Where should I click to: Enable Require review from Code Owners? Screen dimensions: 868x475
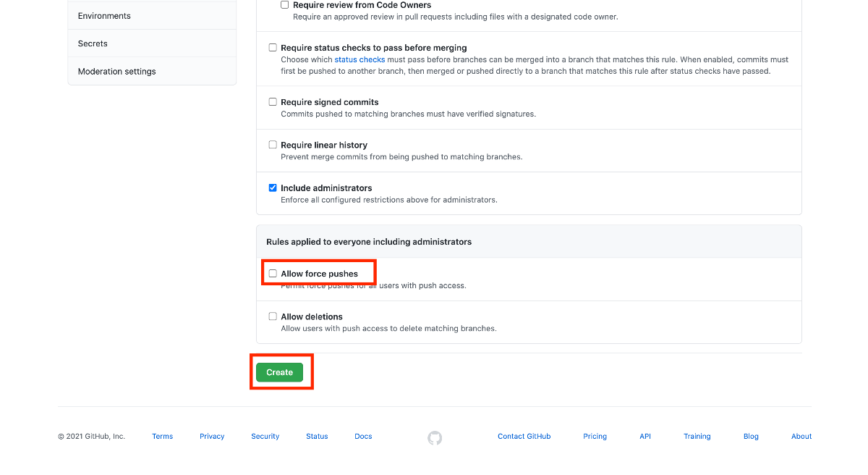(285, 5)
